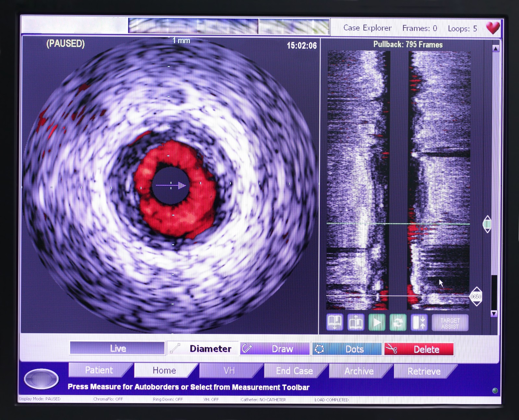Screen dimensions: 519x420
Task: Click the red heart icon near Loops counter
Action: pos(493,27)
